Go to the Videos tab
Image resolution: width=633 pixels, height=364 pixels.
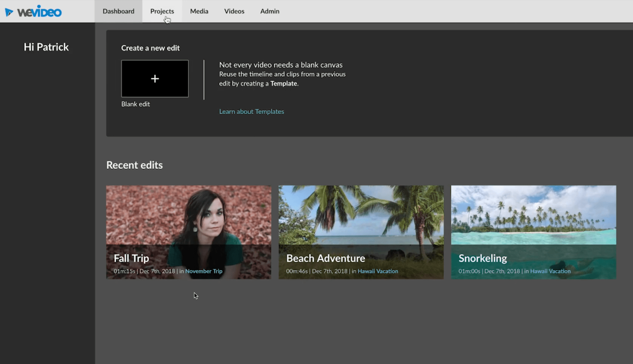tap(234, 11)
